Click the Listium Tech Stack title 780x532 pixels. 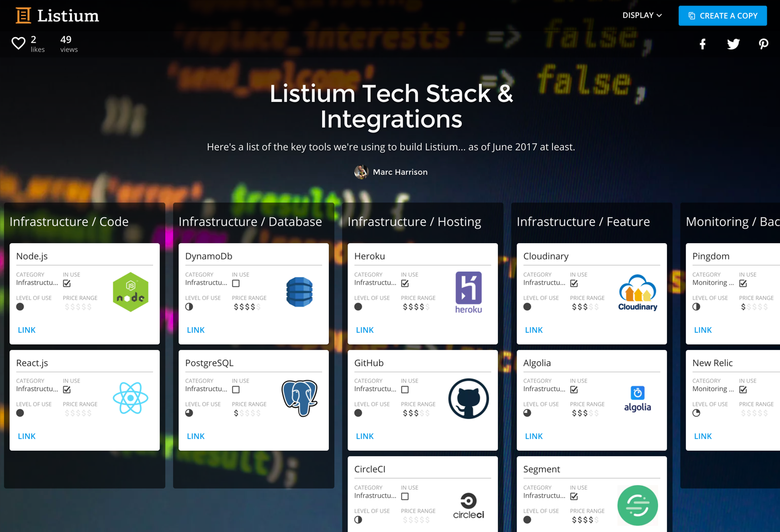[391, 106]
